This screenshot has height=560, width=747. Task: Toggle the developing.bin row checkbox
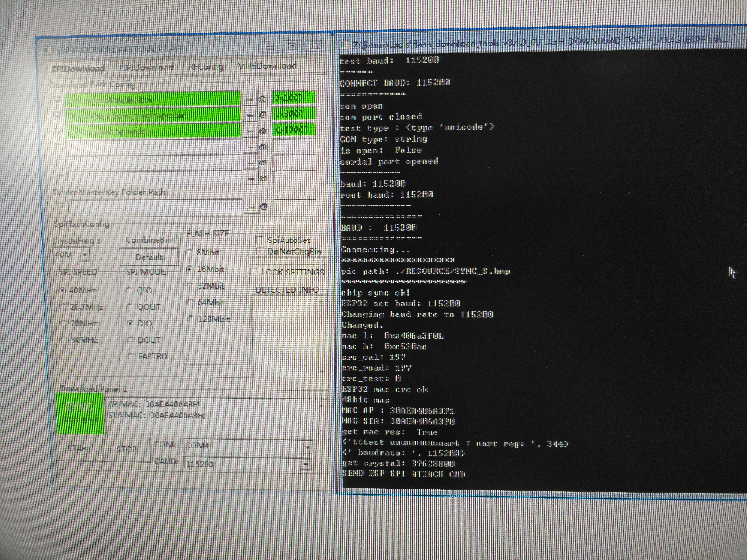tap(58, 132)
